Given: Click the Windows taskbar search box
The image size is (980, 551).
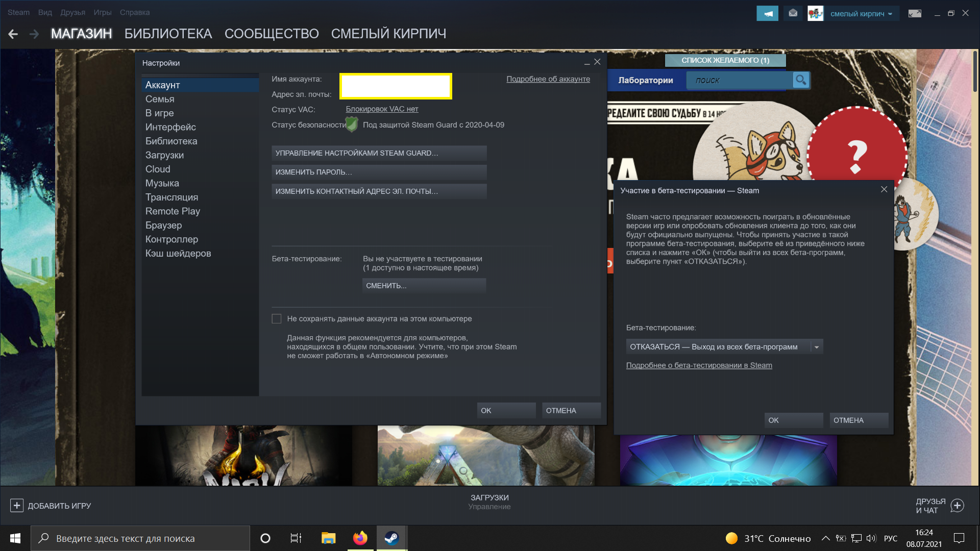Looking at the screenshot, I should click(140, 538).
